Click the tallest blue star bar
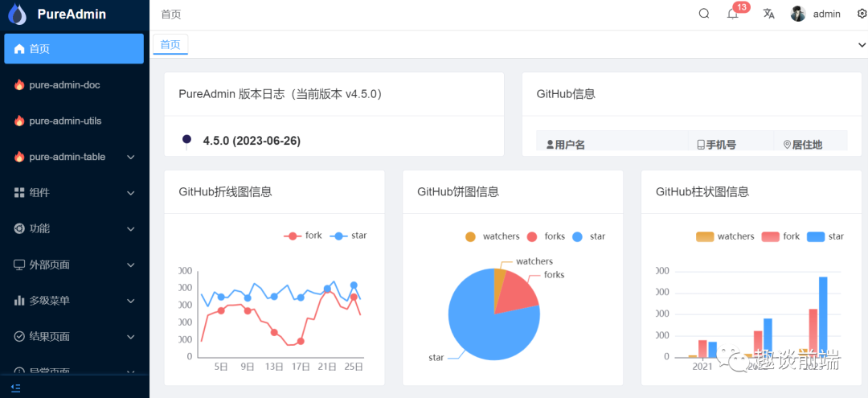 pos(823,317)
